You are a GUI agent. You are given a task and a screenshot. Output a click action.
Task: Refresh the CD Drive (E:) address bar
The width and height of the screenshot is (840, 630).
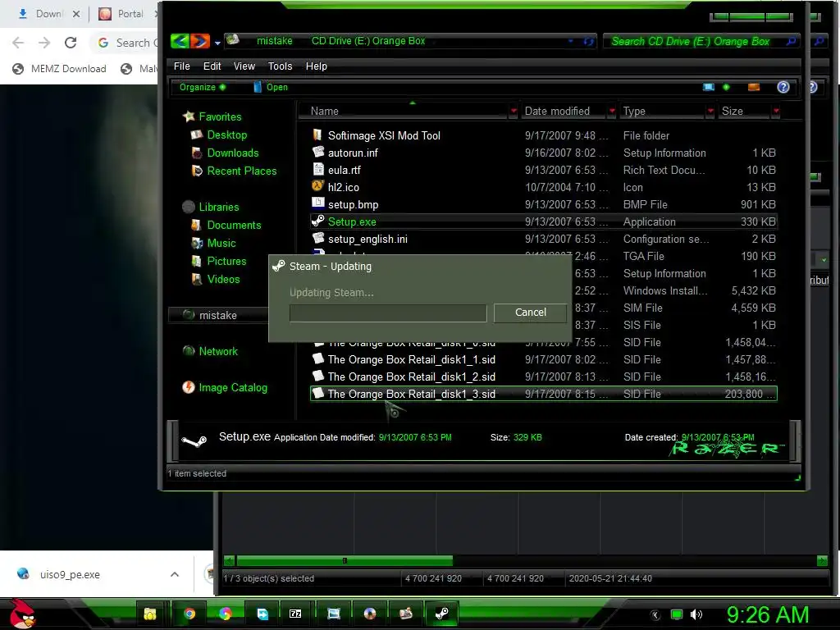[x=588, y=41]
